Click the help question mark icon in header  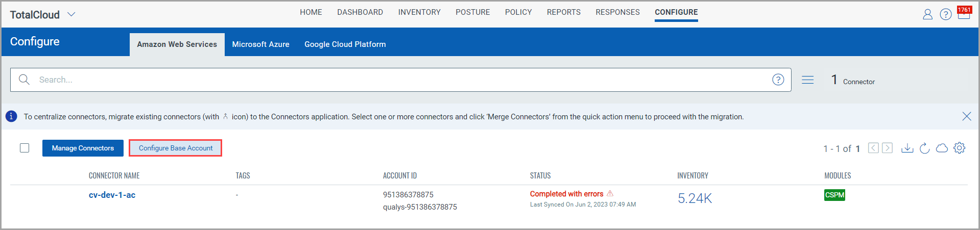point(945,14)
